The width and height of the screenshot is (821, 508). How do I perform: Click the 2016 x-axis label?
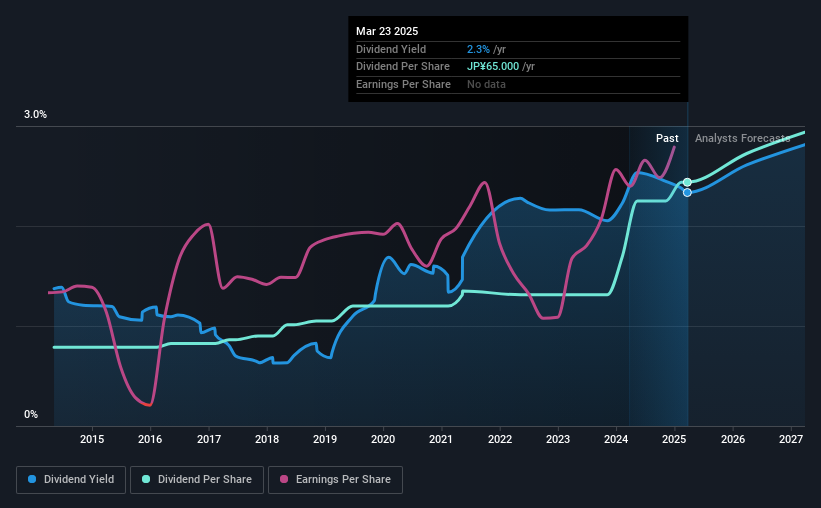pos(150,439)
